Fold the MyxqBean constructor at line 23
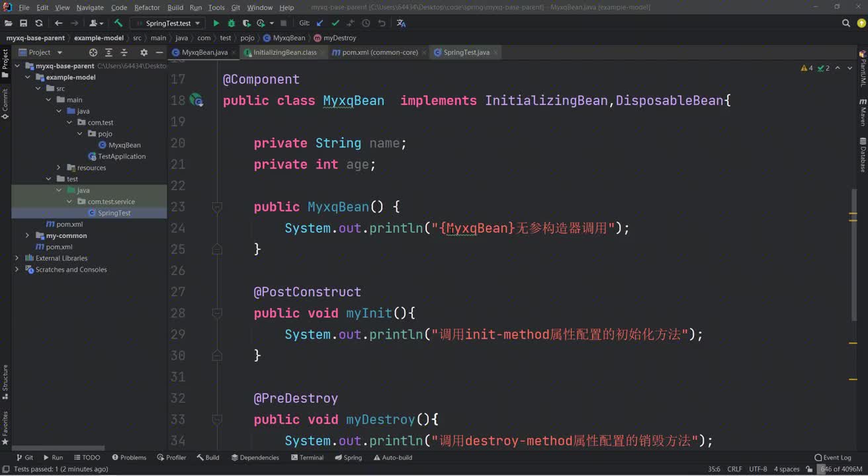 216,207
